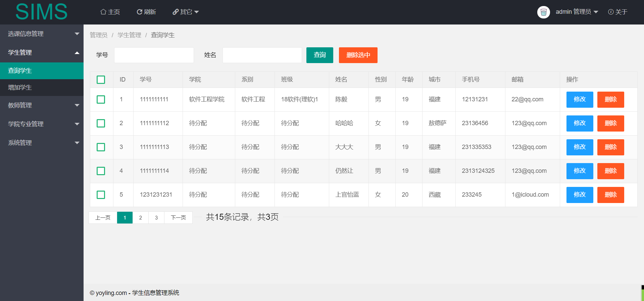Tick the checkbox for student 大大大
644x301 pixels.
101,147
